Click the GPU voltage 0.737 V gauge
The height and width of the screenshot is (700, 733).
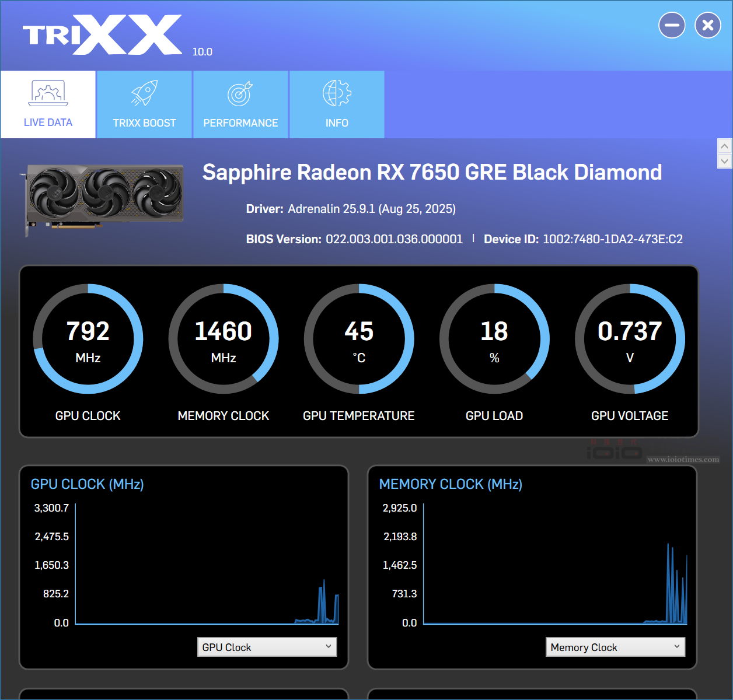click(x=630, y=339)
